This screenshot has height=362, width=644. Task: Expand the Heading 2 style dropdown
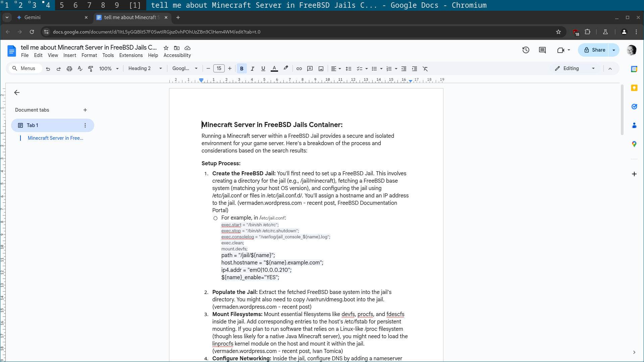click(145, 68)
